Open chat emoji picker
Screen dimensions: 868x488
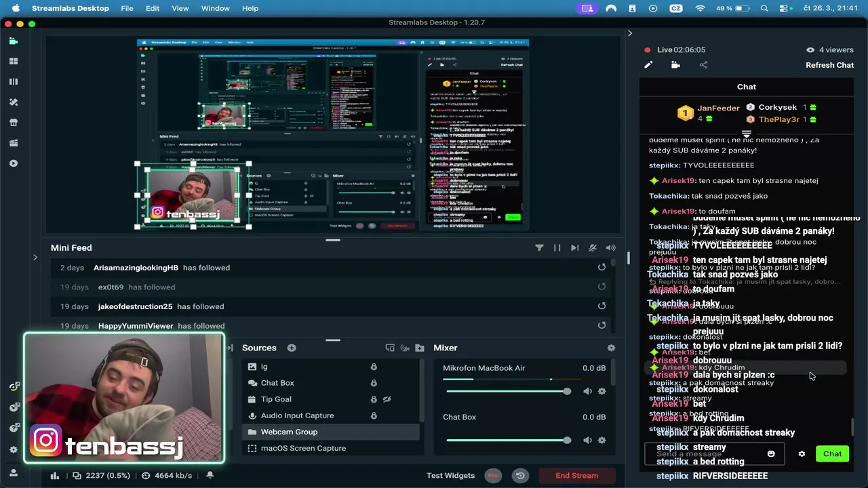[x=771, y=454]
